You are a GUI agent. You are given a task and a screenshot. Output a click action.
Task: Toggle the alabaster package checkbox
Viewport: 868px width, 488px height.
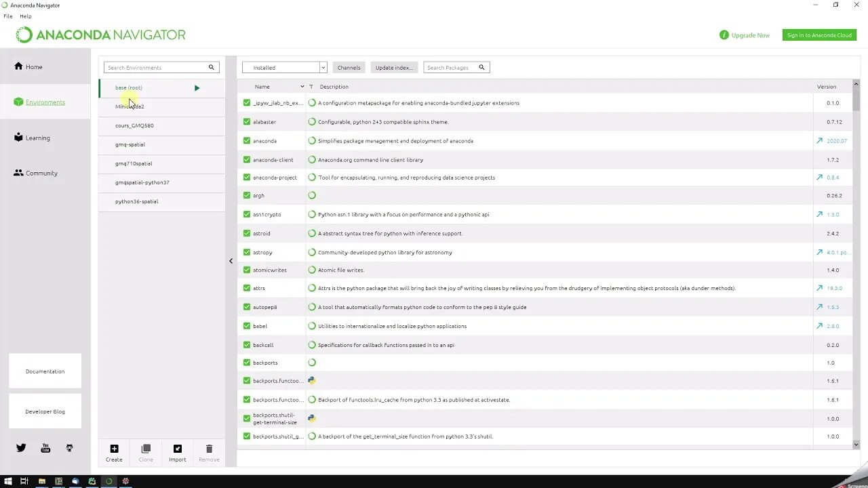point(247,122)
